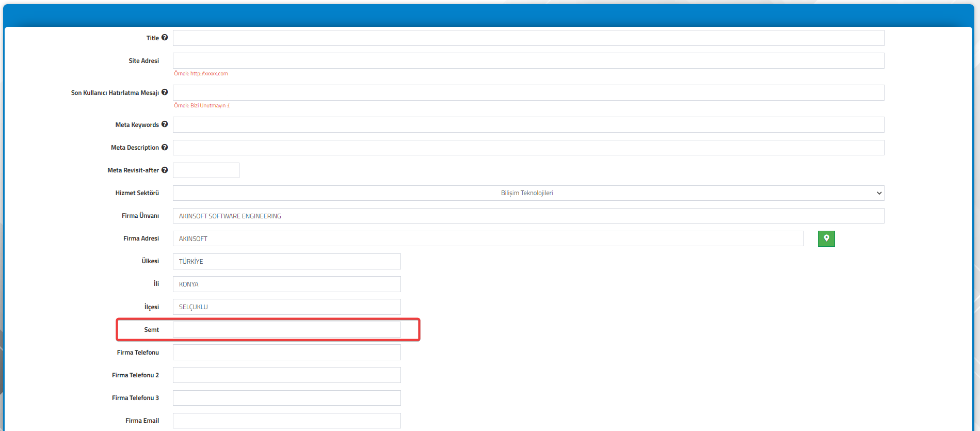Focus the Firma Email input field
Viewport: 980px width, 431px height.
pos(287,421)
